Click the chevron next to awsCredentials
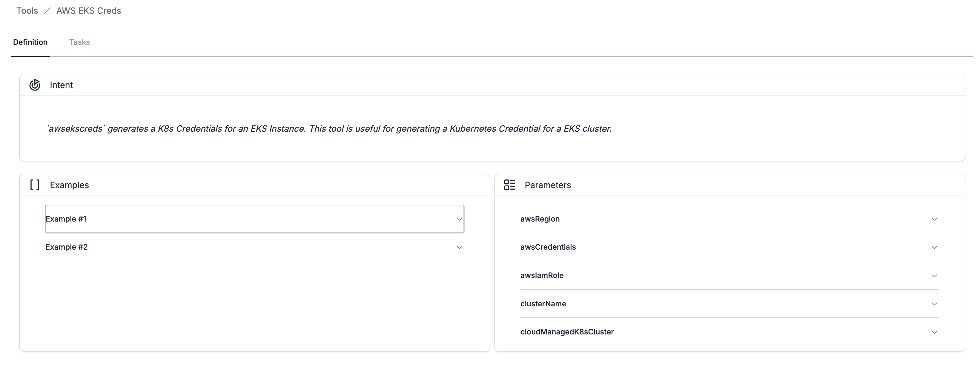 pos(934,247)
